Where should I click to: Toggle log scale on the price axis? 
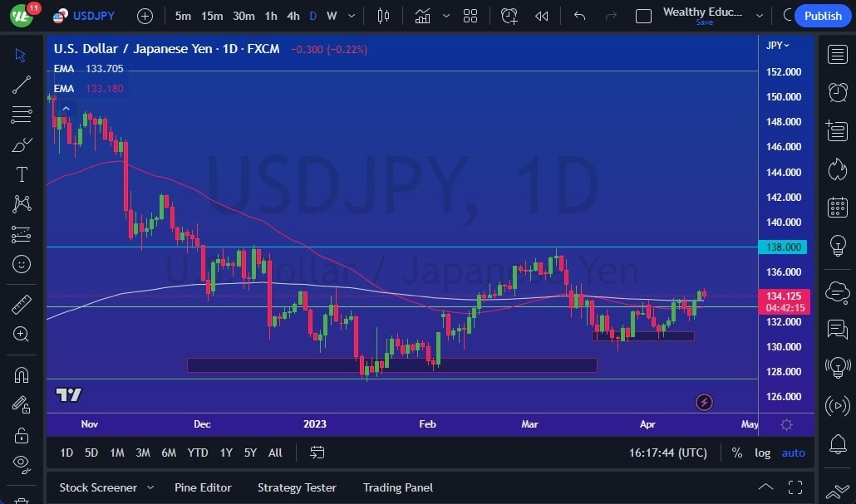tap(763, 453)
